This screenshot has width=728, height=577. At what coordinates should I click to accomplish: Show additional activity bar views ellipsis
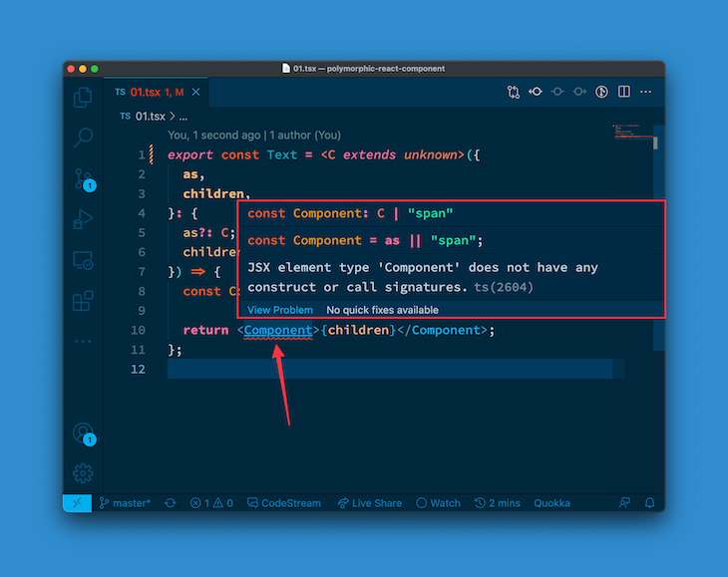(83, 342)
